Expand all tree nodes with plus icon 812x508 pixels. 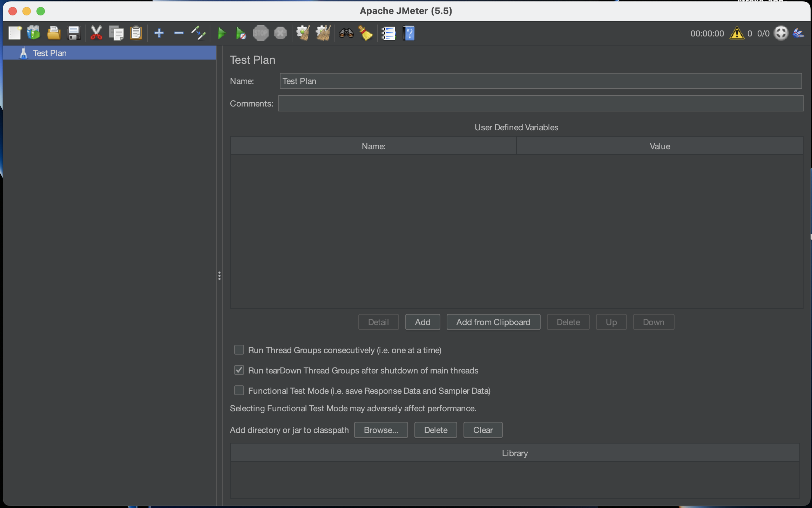[x=159, y=33]
